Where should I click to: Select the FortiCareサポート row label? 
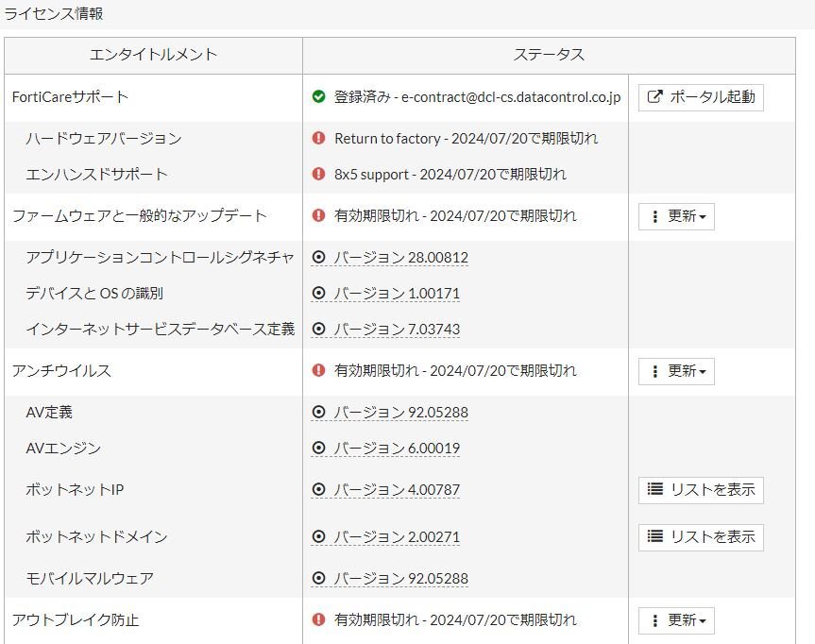70,97
